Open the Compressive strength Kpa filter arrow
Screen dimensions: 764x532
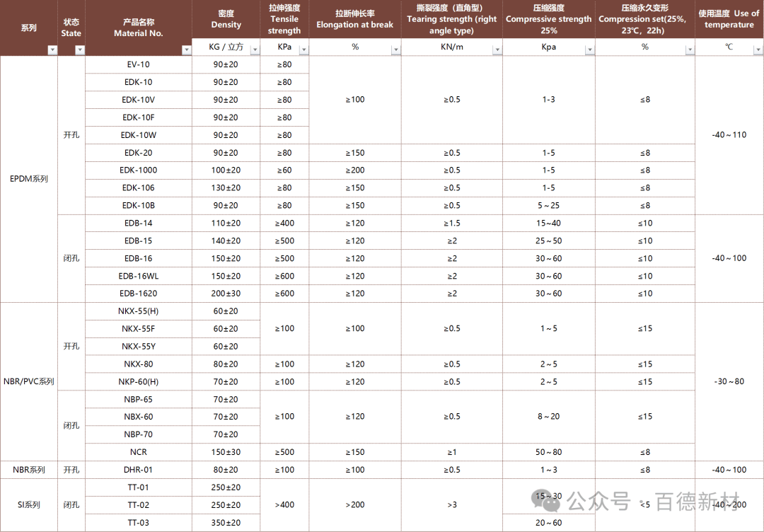589,50
